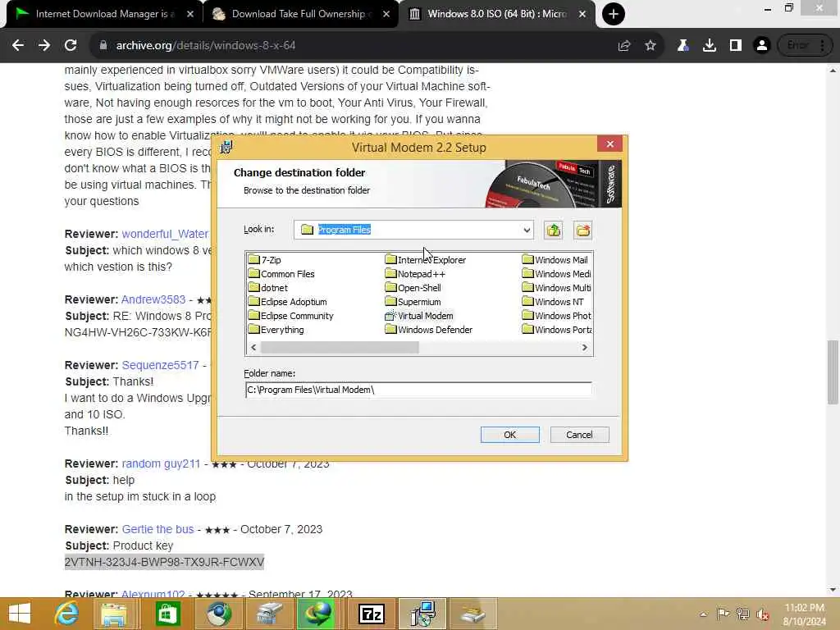Switch to the Internet Download Manager tab
This screenshot has width=840, height=630.
(x=104, y=14)
